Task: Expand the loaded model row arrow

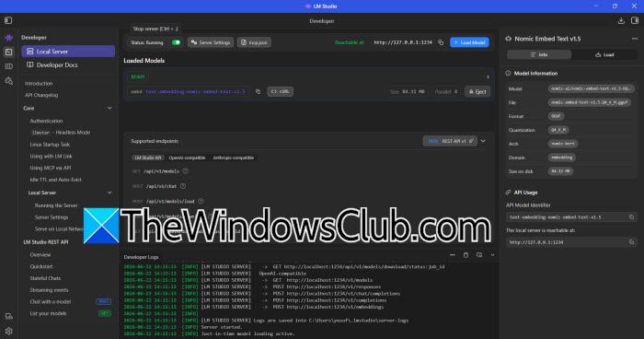Action: click(488, 77)
